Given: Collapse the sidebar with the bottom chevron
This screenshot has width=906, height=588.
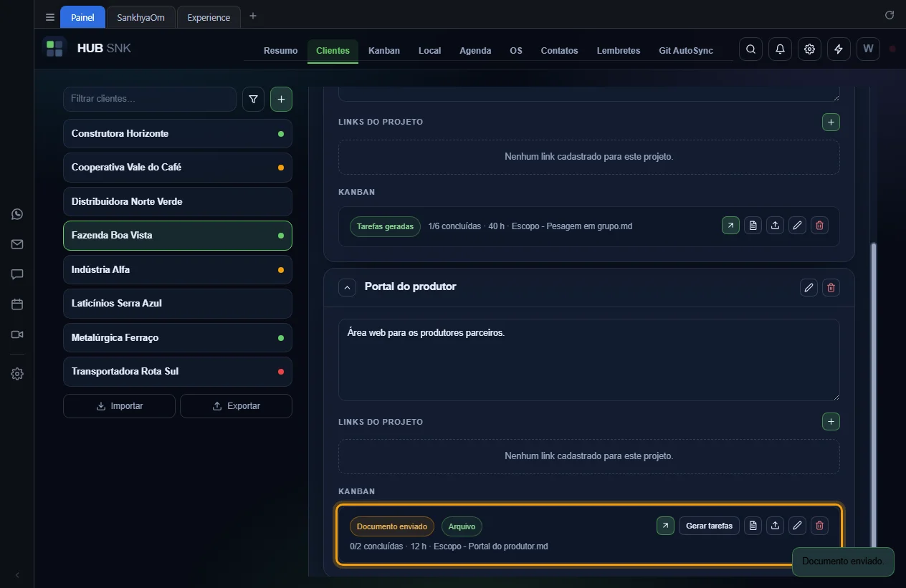Looking at the screenshot, I should click(17, 575).
